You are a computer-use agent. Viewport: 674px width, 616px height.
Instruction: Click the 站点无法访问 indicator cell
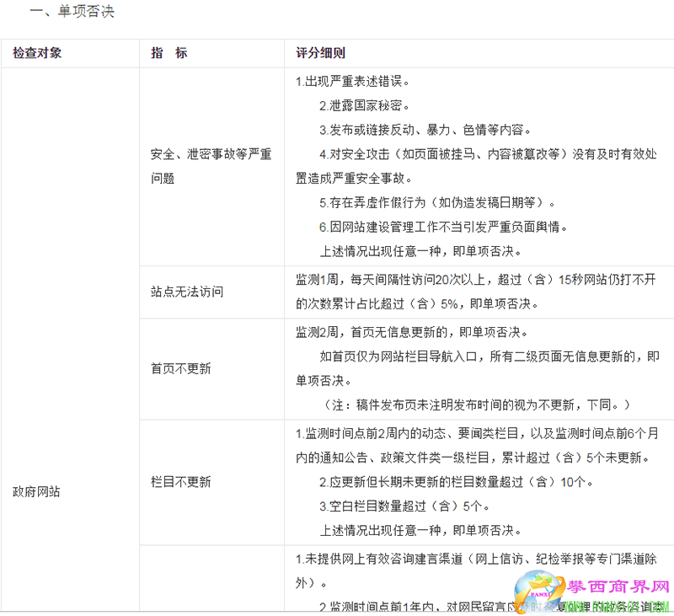[x=187, y=292]
